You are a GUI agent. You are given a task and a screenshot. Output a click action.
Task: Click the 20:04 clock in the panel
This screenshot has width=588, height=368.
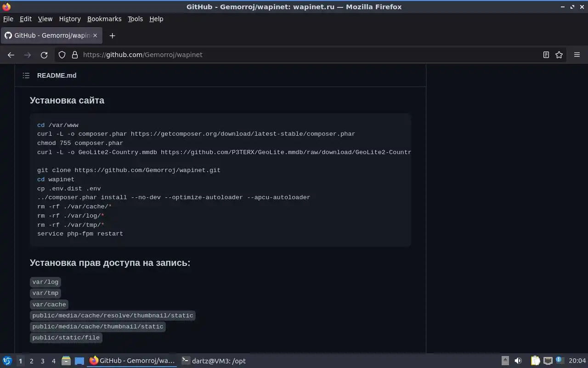point(577,361)
